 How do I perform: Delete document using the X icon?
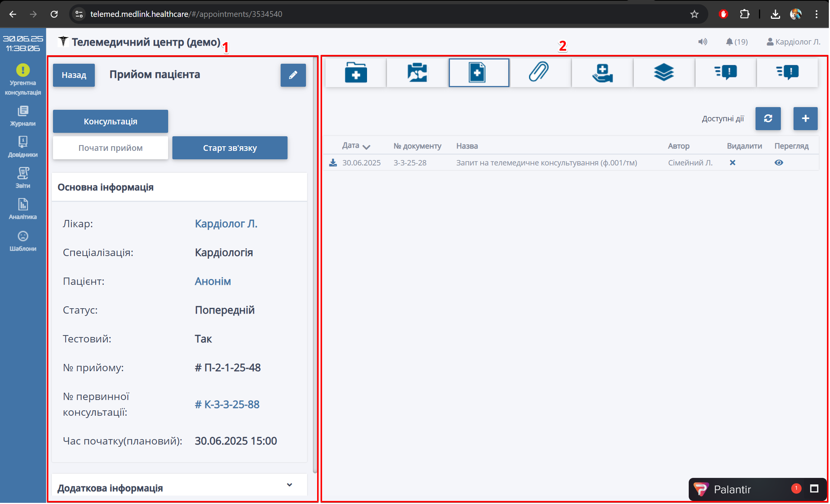tap(732, 163)
